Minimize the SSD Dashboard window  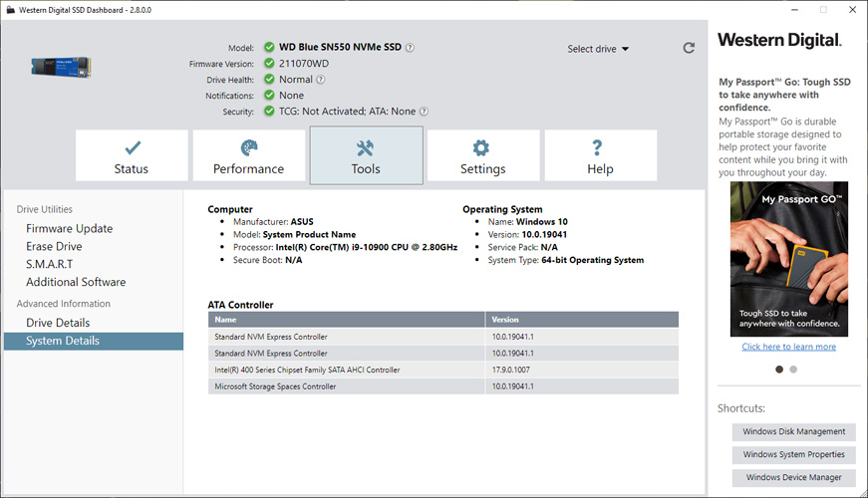[x=794, y=10]
